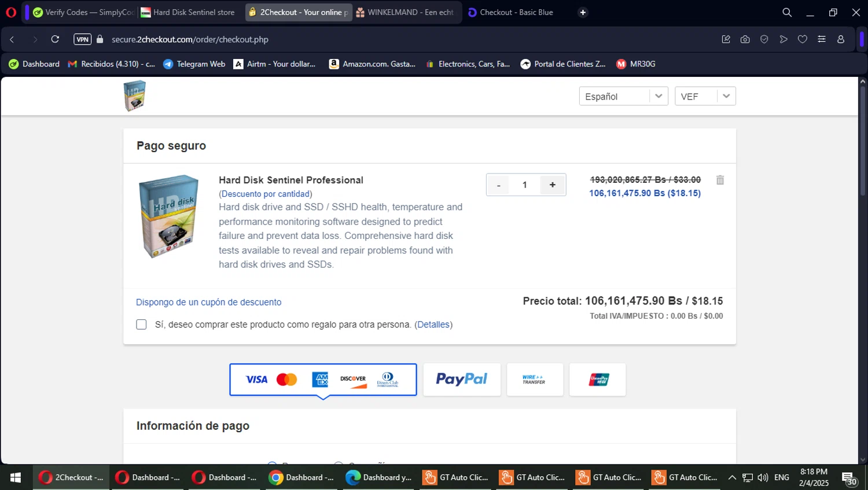This screenshot has width=868, height=490.
Task: Click the product box thumbnail
Action: [169, 216]
